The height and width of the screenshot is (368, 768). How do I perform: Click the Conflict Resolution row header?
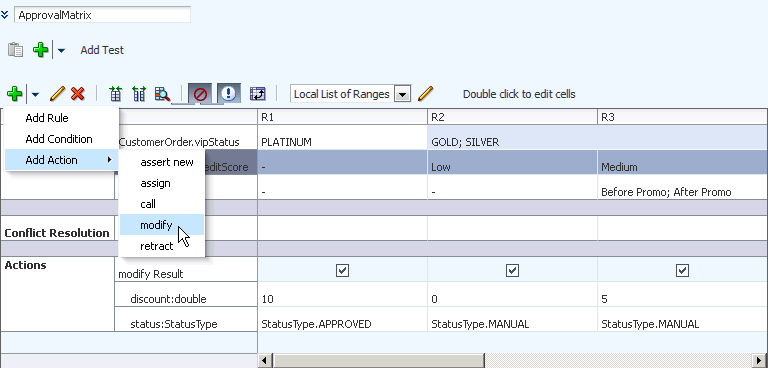pyautogui.click(x=57, y=233)
